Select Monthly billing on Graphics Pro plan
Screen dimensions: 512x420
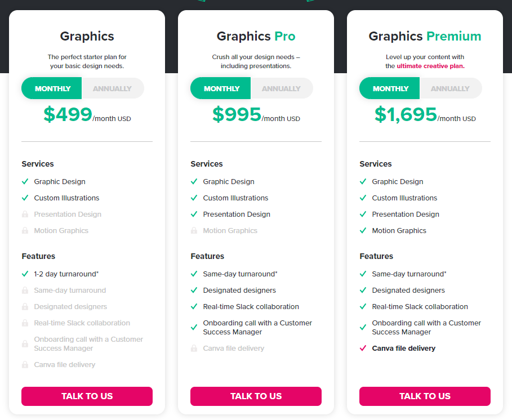(x=221, y=88)
